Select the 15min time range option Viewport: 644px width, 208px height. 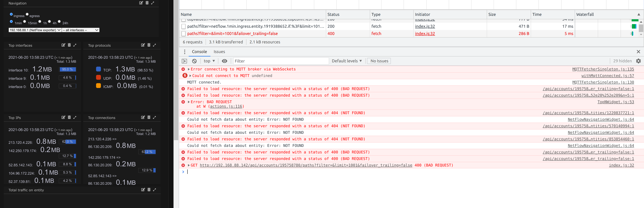coord(25,22)
